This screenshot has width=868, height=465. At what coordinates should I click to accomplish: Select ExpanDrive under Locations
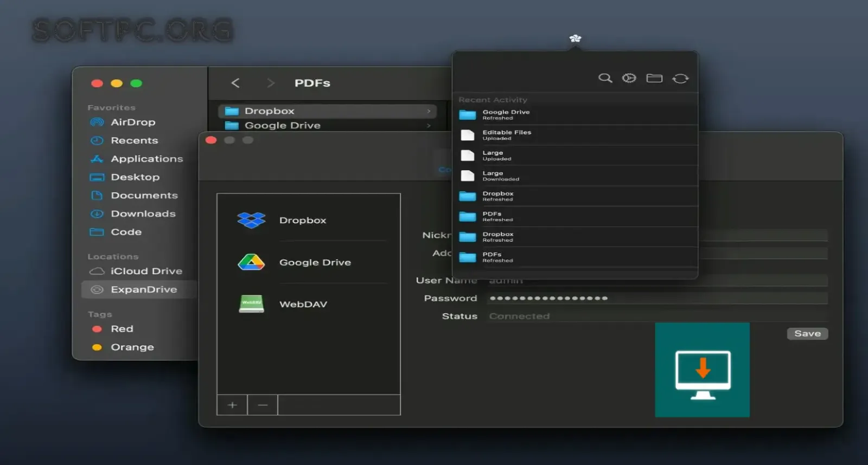tap(139, 289)
